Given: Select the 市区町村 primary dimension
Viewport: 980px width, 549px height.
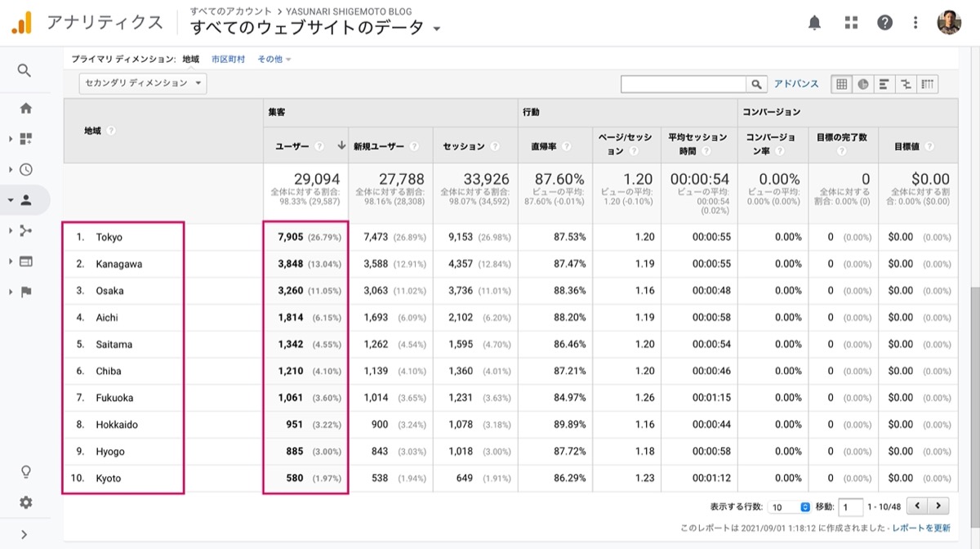Looking at the screenshot, I should pos(228,60).
